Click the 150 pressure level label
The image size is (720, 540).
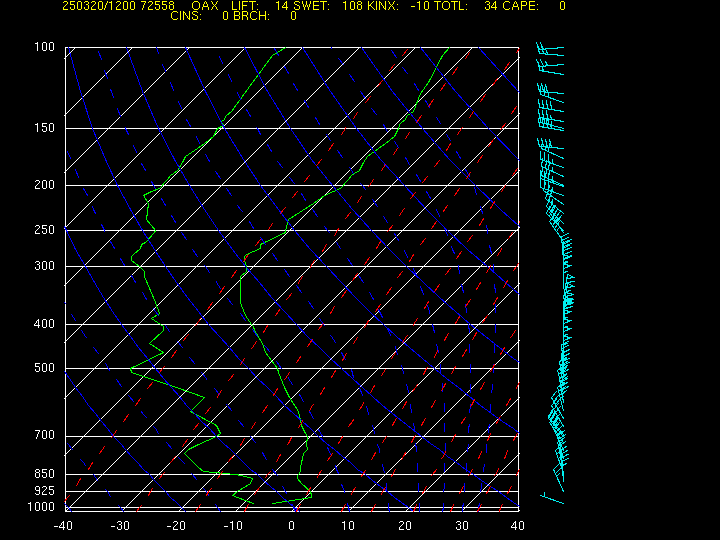pyautogui.click(x=44, y=128)
